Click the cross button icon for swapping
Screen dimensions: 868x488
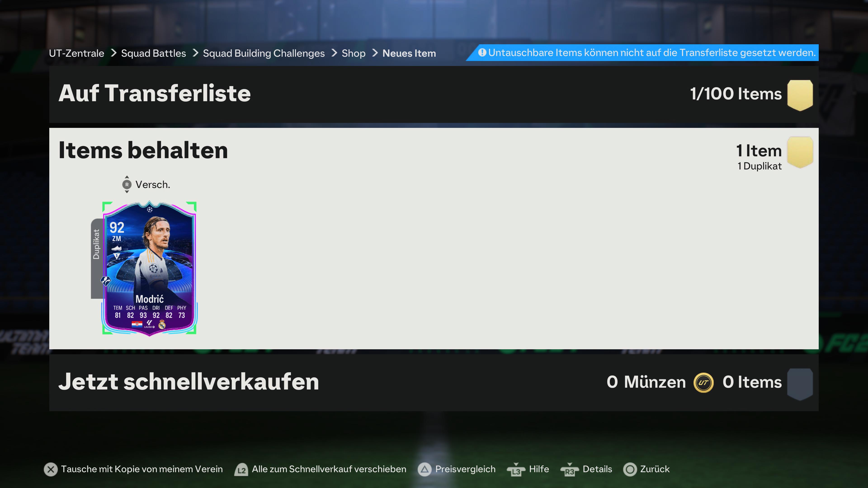click(x=51, y=469)
